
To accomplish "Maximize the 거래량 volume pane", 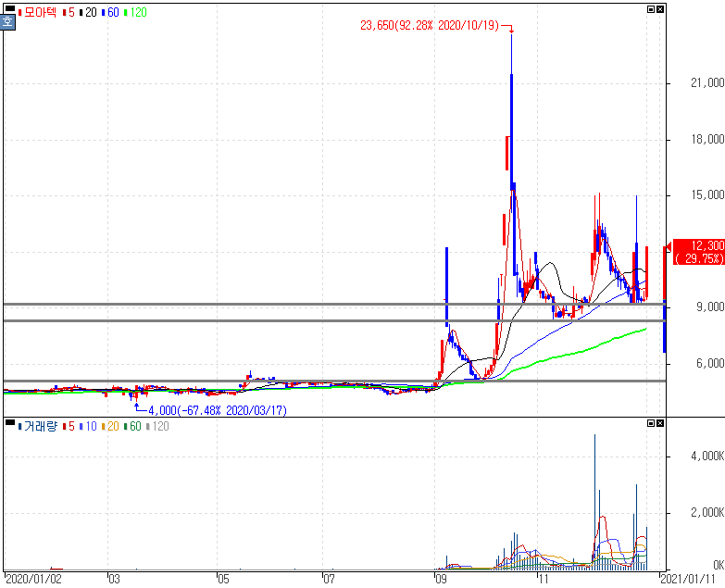I will point(651,423).
